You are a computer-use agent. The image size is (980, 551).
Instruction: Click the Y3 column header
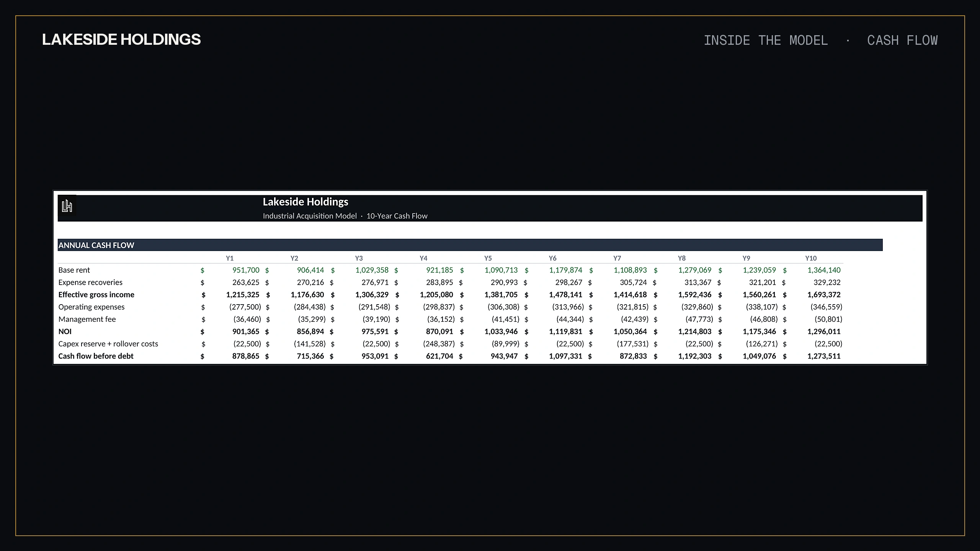pyautogui.click(x=359, y=258)
